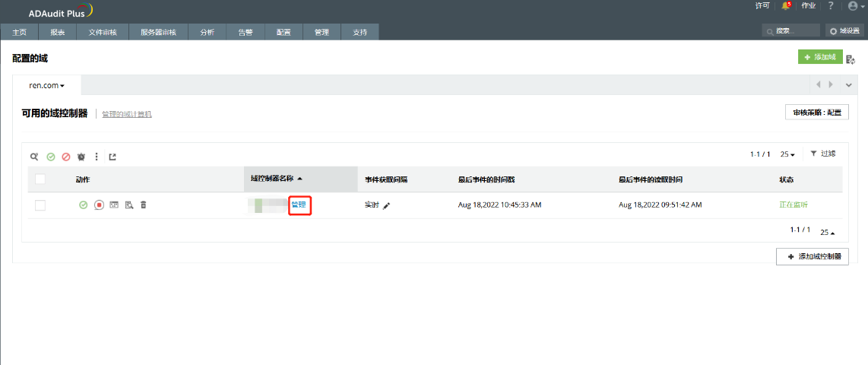This screenshot has height=365, width=868.
Task: Click the 审核策略：配置 button
Action: [x=817, y=113]
